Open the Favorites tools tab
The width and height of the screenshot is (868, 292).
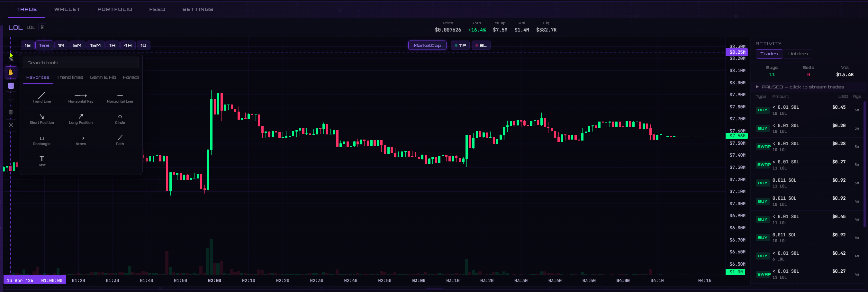[x=38, y=77]
